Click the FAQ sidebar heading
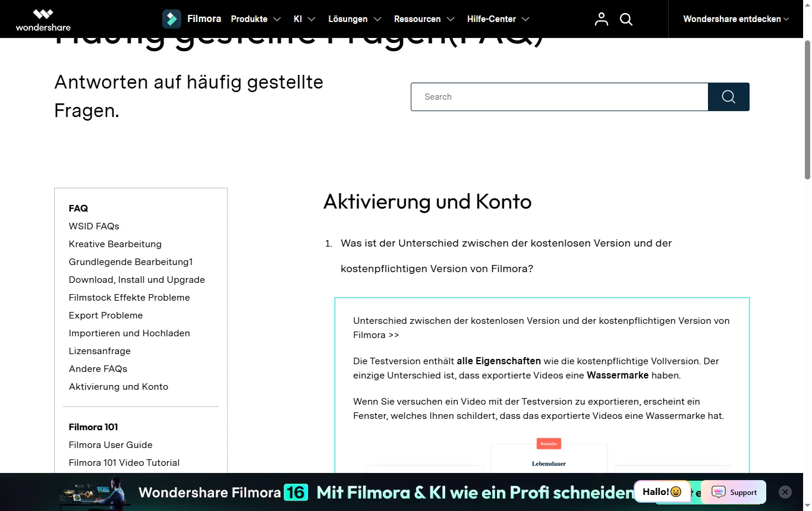 tap(78, 209)
